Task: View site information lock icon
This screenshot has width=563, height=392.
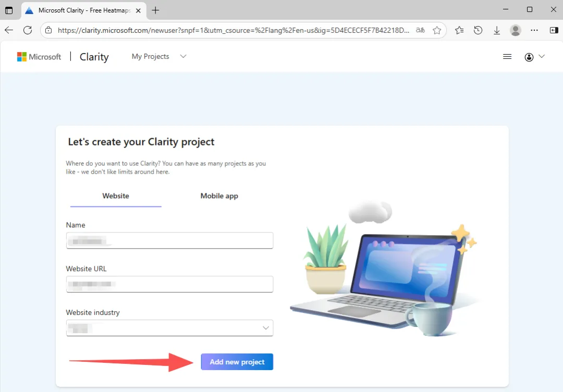Action: pos(48,30)
